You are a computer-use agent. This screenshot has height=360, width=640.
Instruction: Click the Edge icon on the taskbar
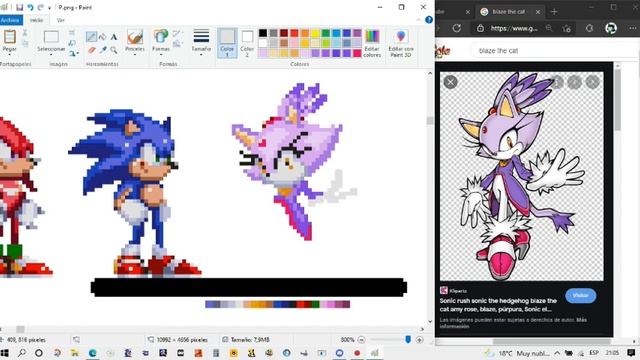point(92,353)
